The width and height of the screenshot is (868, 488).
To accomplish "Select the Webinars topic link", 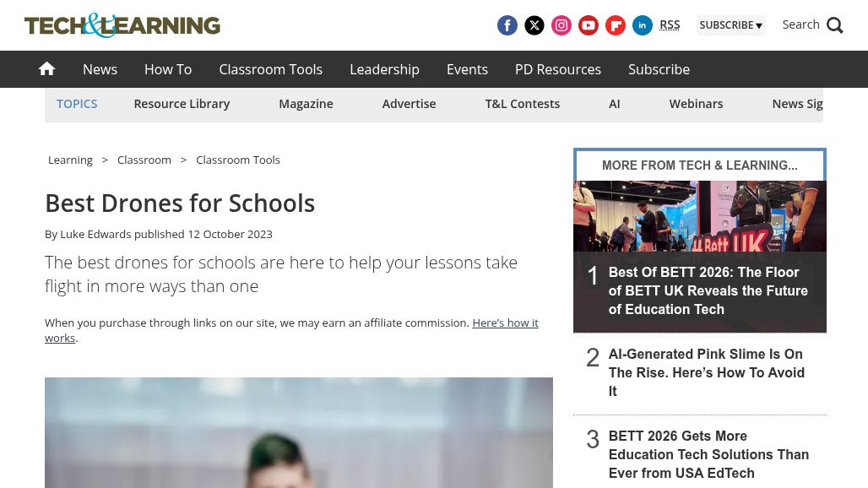I will click(696, 104).
